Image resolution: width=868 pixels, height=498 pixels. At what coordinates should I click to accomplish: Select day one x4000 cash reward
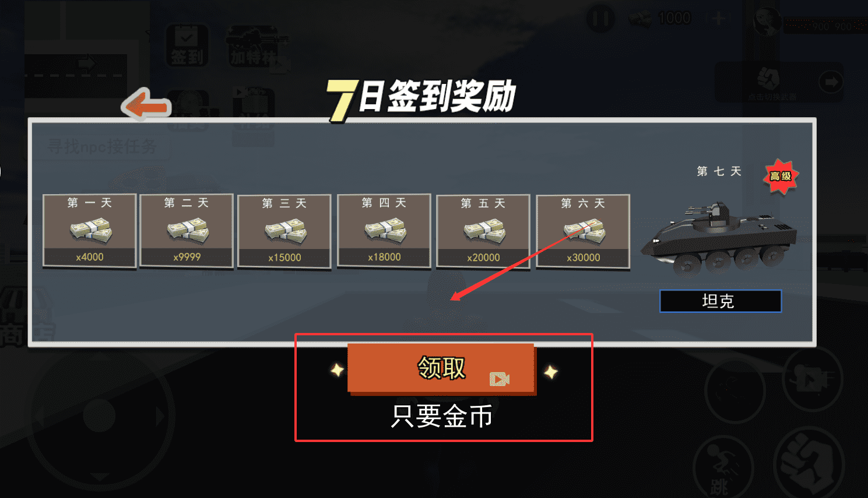click(90, 231)
